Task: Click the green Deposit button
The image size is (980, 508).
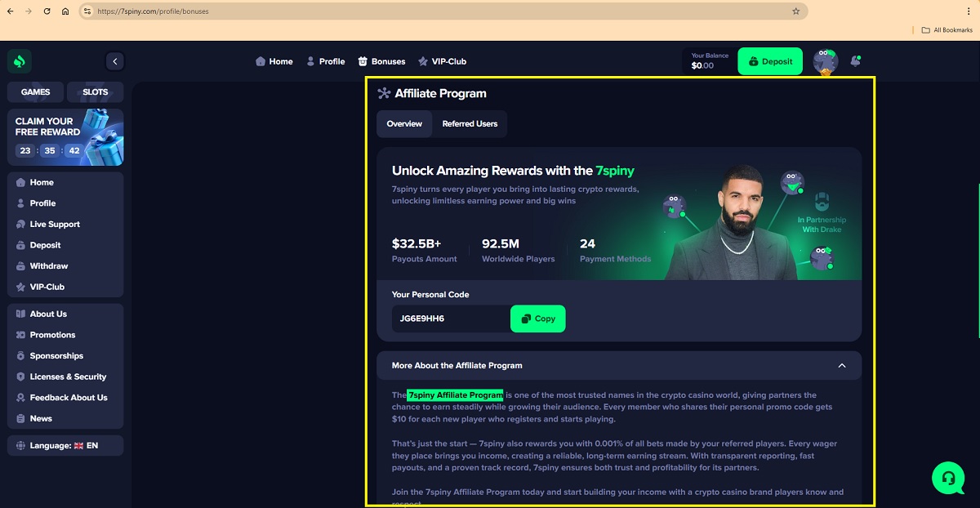Action: (770, 61)
